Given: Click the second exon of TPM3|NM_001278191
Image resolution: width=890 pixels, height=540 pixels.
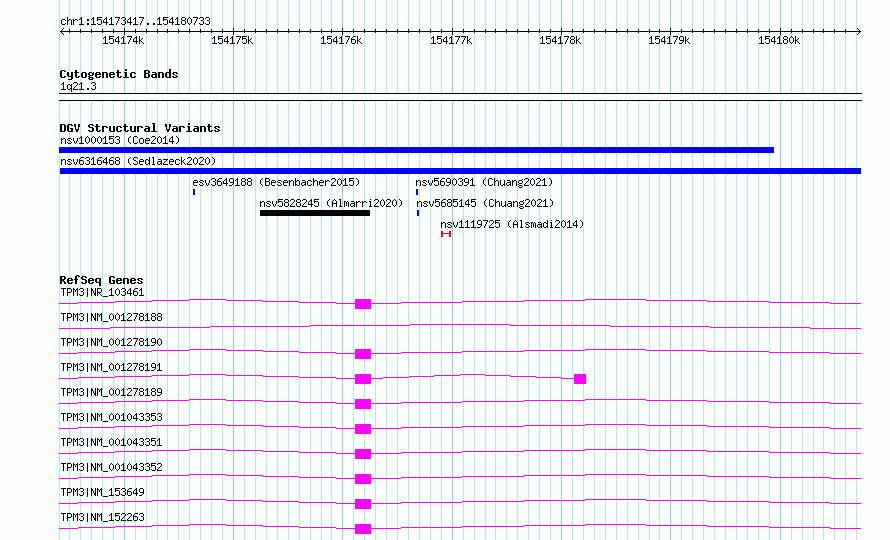Looking at the screenshot, I should [x=580, y=379].
